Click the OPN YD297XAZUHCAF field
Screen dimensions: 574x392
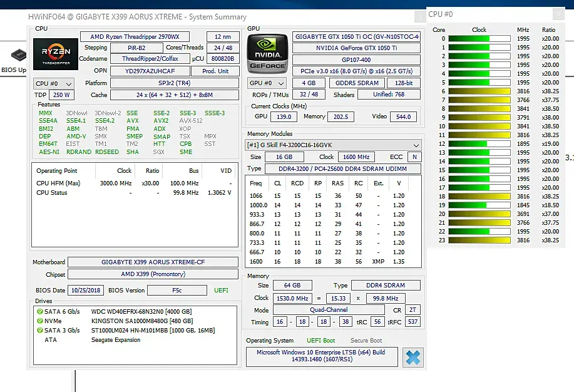pos(150,71)
